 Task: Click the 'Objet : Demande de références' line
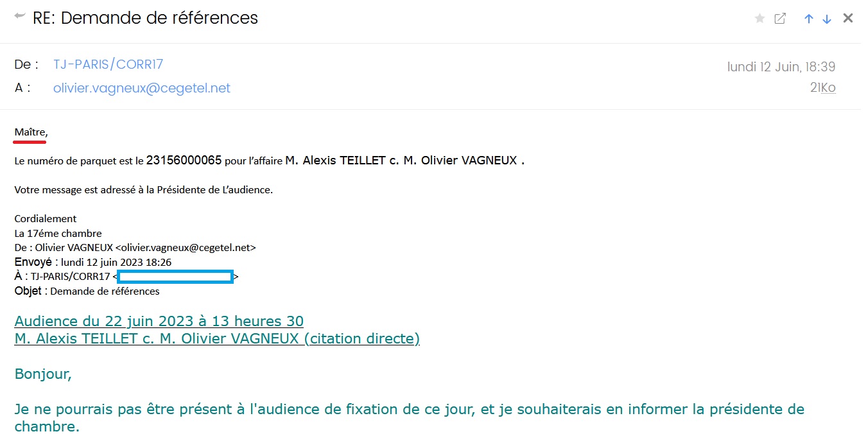click(87, 291)
